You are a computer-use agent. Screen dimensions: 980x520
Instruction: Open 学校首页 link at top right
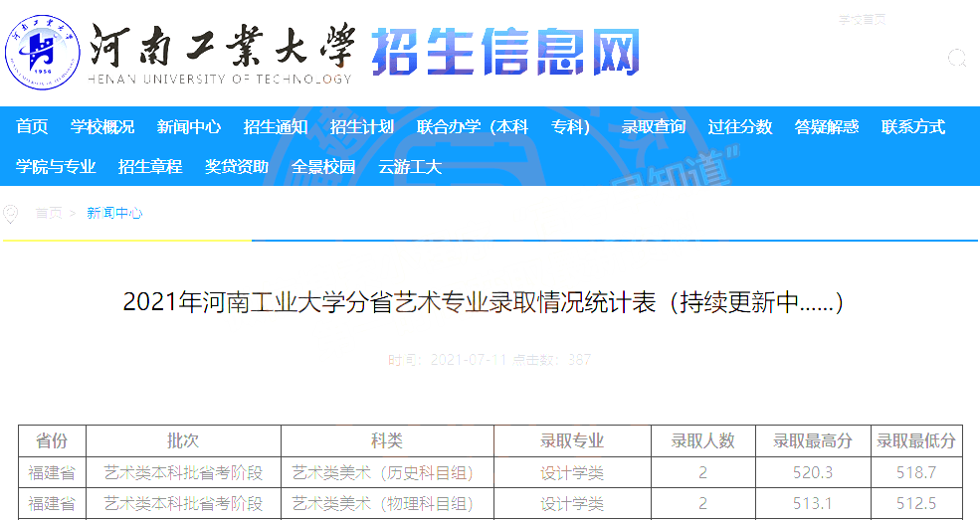862,19
